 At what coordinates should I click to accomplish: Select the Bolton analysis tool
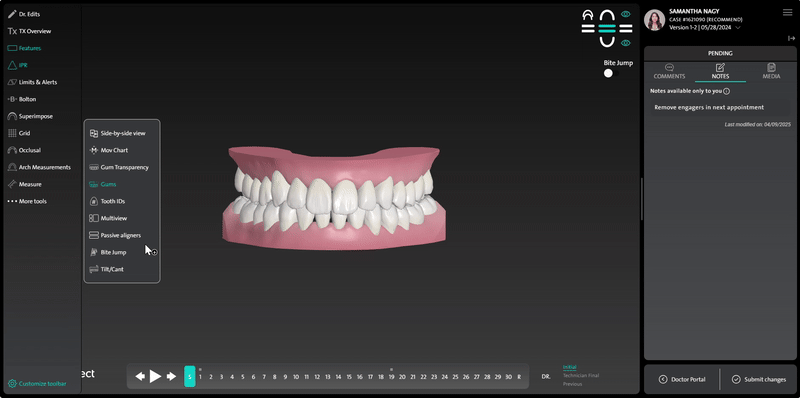[x=22, y=99]
